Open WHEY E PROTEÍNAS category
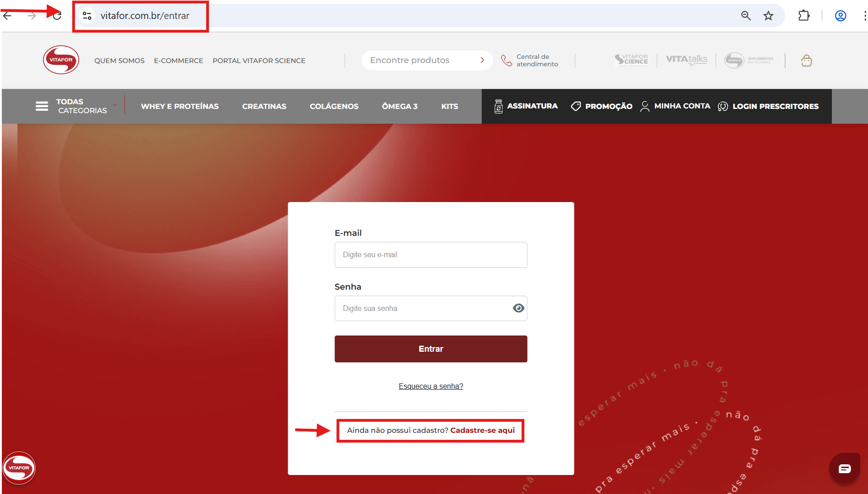Image resolution: width=868 pixels, height=494 pixels. click(180, 106)
